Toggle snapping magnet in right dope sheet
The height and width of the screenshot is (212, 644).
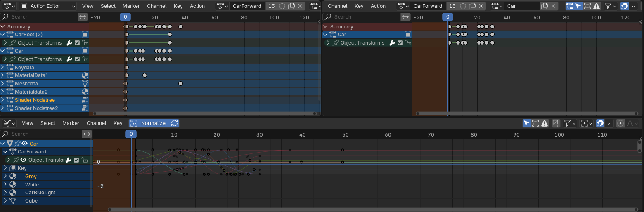coord(625,6)
